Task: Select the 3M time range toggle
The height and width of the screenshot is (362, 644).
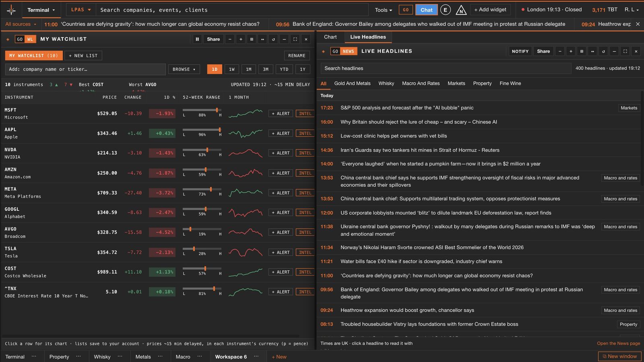Action: pyautogui.click(x=266, y=69)
